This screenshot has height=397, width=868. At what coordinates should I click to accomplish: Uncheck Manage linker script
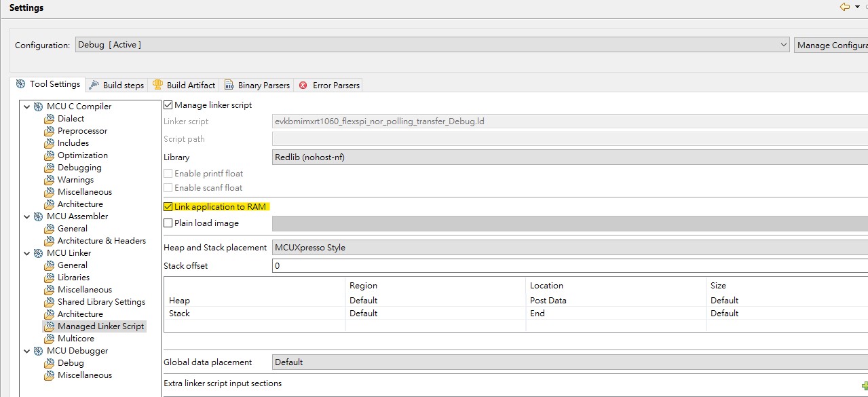coord(167,105)
